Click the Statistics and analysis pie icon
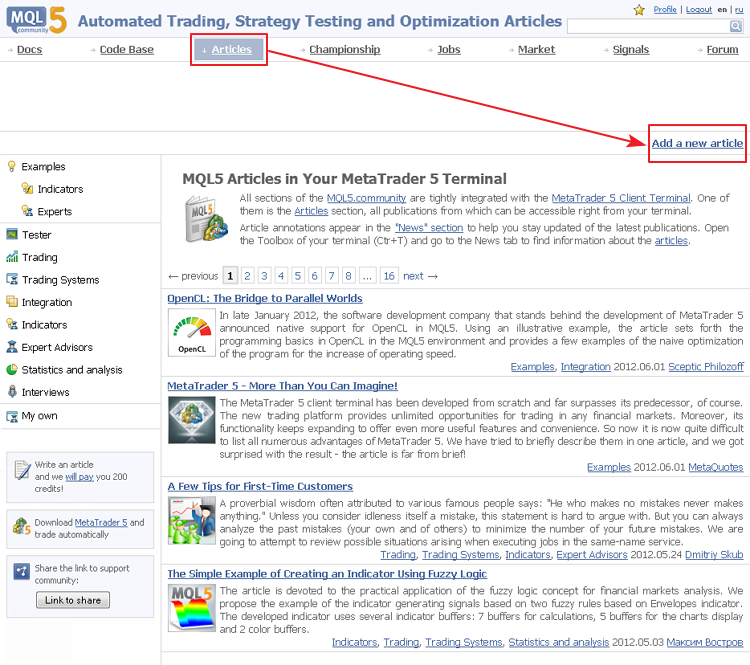The height and width of the screenshot is (665, 750). pos(12,369)
